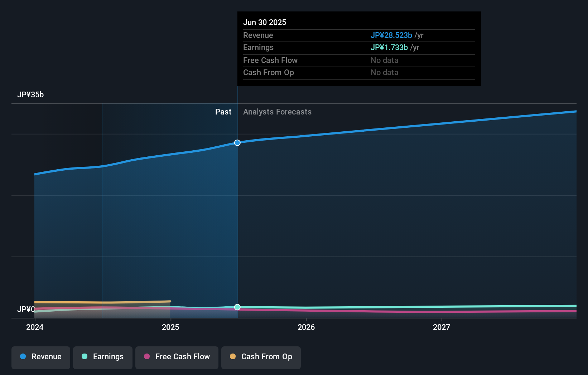Click the orange dot in Cash From Op legend

[233, 356]
